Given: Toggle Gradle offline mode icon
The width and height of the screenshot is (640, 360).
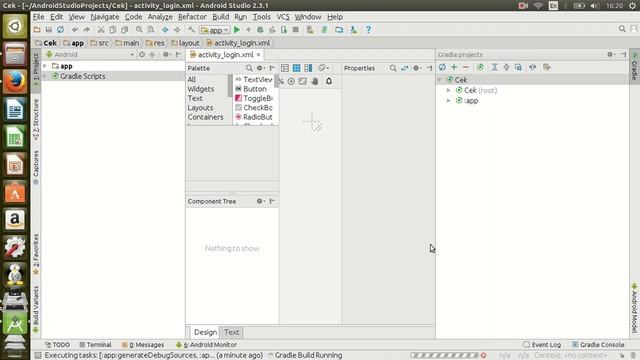Looking at the screenshot, I should coord(533,67).
